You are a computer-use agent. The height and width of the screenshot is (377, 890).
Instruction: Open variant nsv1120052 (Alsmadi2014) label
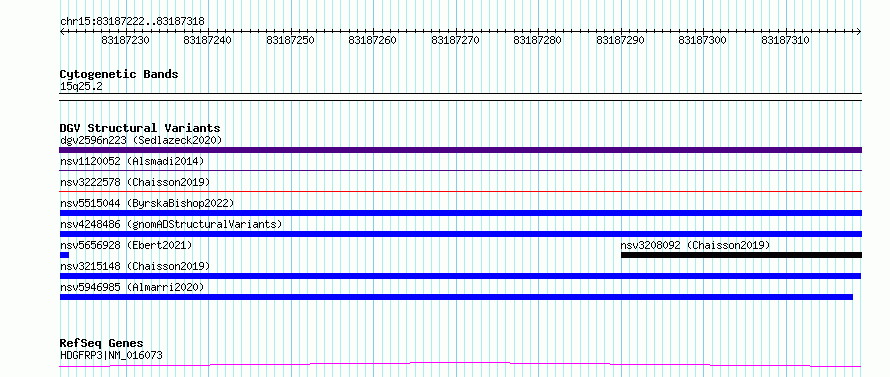[132, 161]
